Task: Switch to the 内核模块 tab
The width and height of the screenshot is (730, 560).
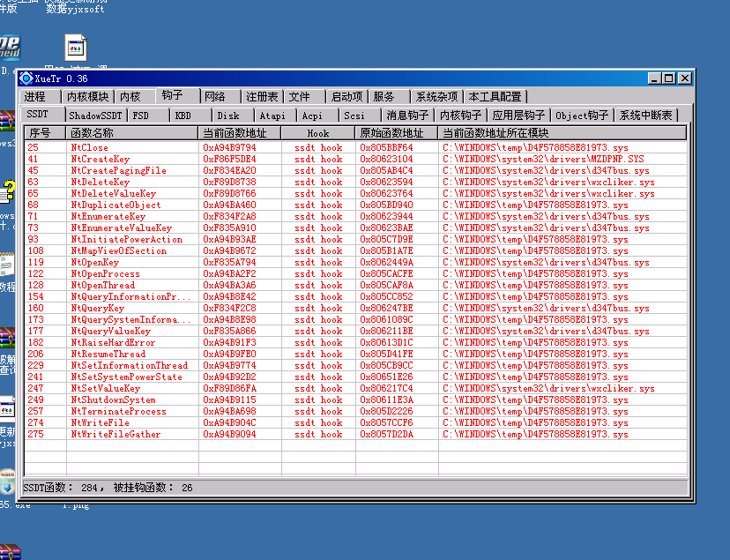Action: (87, 96)
